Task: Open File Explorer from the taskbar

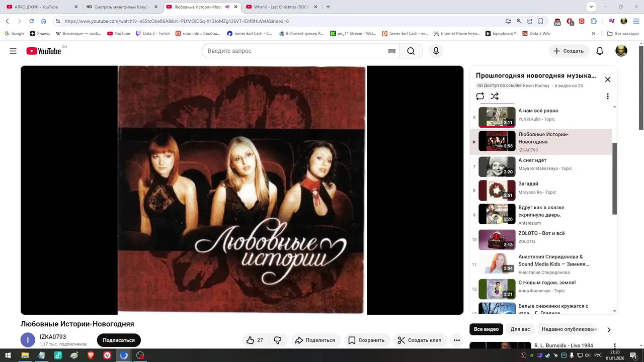Action: (x=24, y=355)
